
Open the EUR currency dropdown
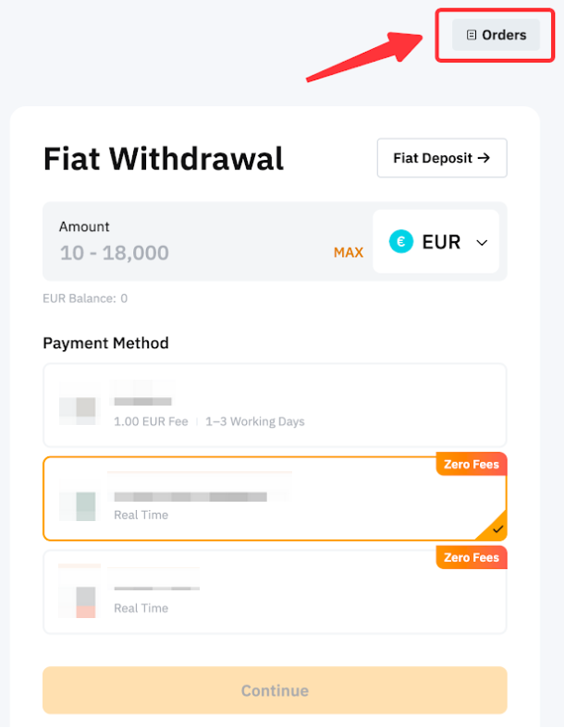pyautogui.click(x=436, y=242)
